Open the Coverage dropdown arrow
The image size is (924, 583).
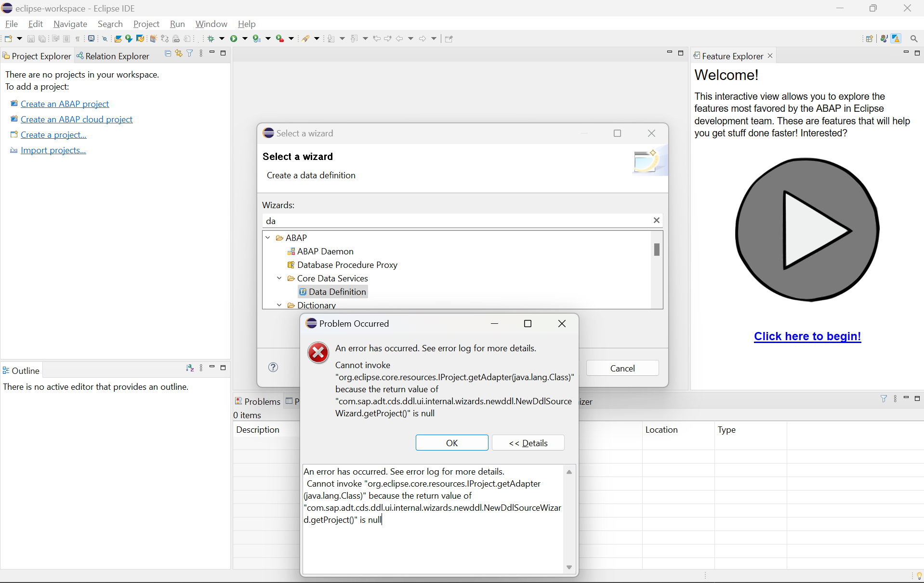pos(268,39)
